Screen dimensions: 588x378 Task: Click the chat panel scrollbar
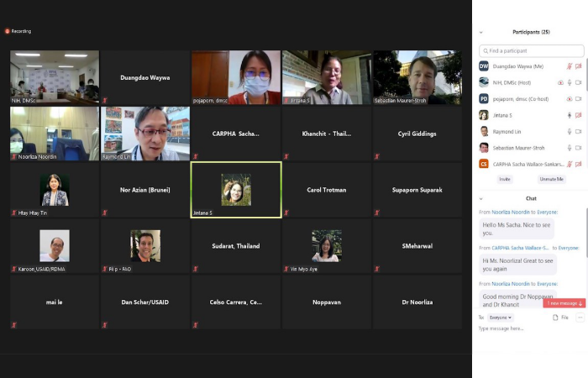(x=586, y=233)
